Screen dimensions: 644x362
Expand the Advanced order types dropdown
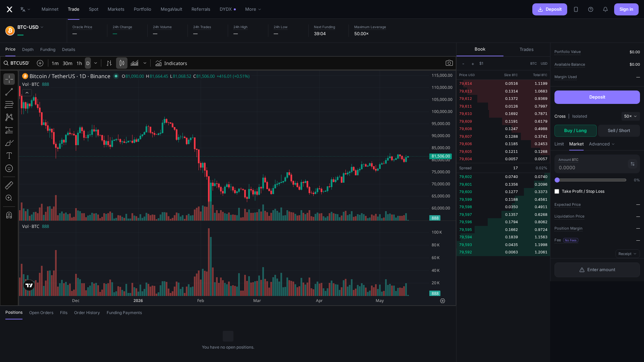(x=602, y=144)
